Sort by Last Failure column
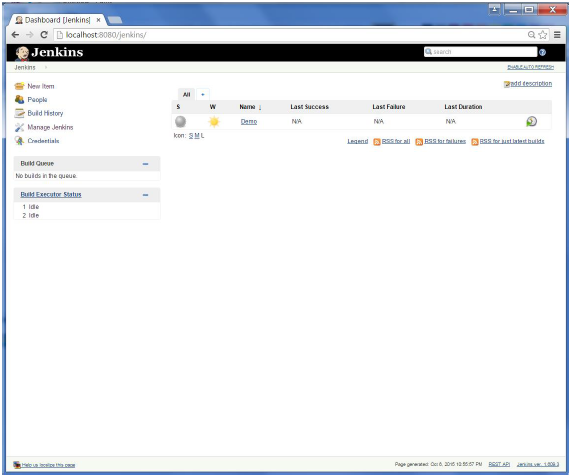The height and width of the screenshot is (476, 571). (389, 107)
